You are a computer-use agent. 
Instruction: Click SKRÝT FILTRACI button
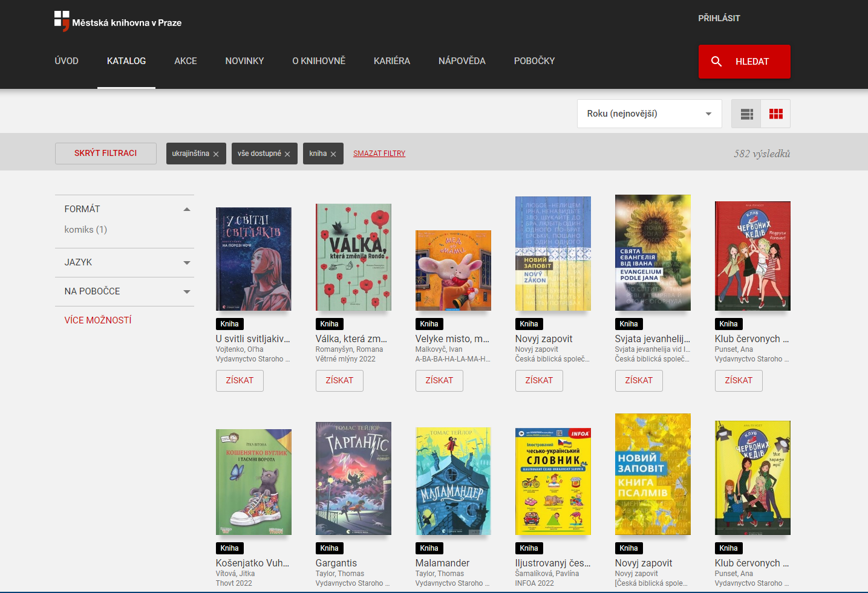coord(106,154)
